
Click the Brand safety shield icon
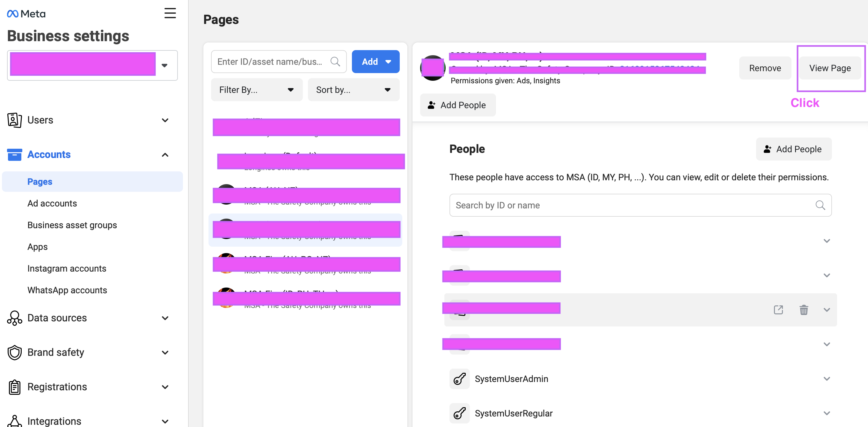pos(14,352)
